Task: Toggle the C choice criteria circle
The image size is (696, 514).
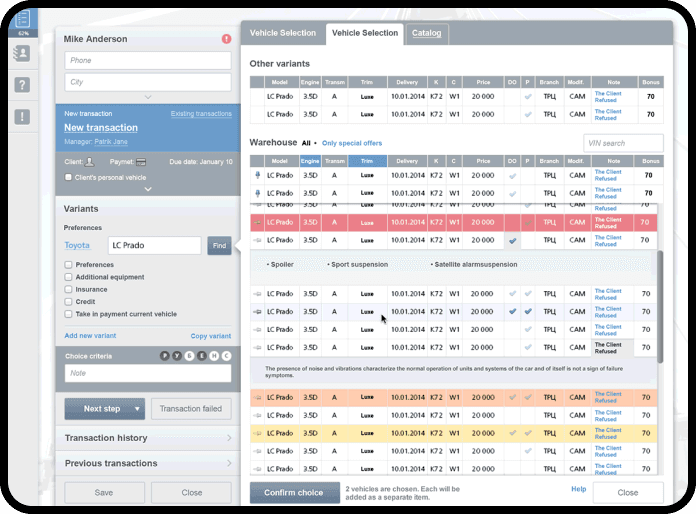Action: (x=226, y=356)
